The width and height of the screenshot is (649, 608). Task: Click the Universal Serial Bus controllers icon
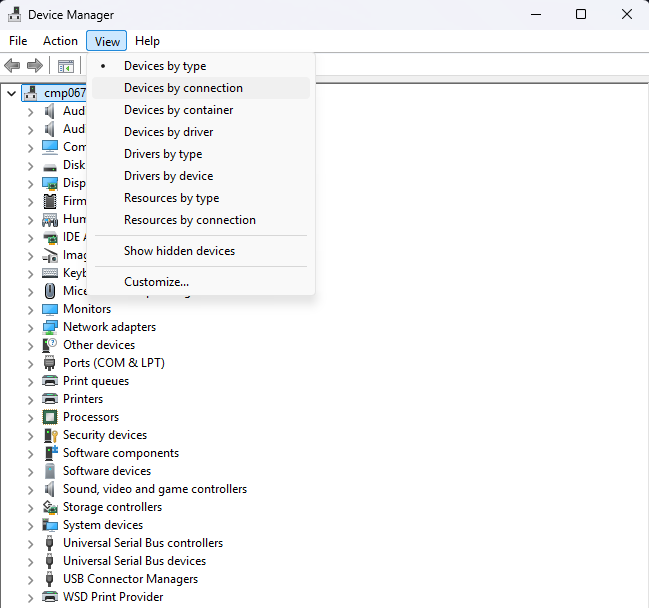(50, 543)
